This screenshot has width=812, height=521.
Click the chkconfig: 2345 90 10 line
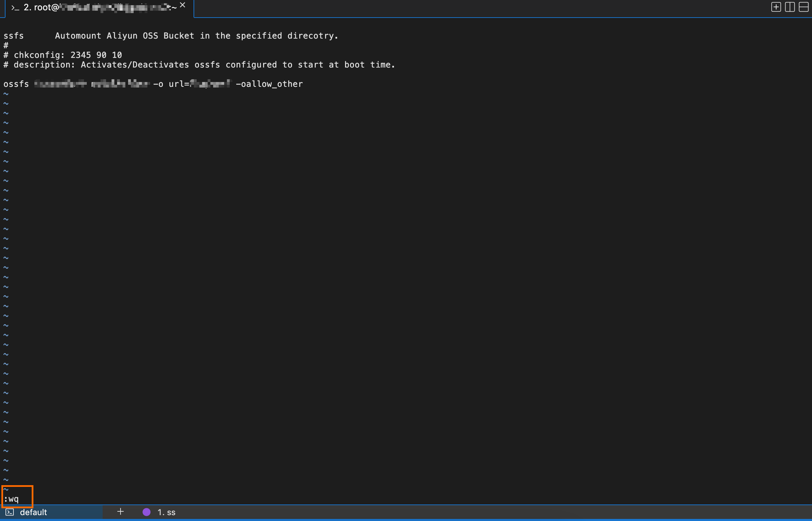[x=63, y=55]
